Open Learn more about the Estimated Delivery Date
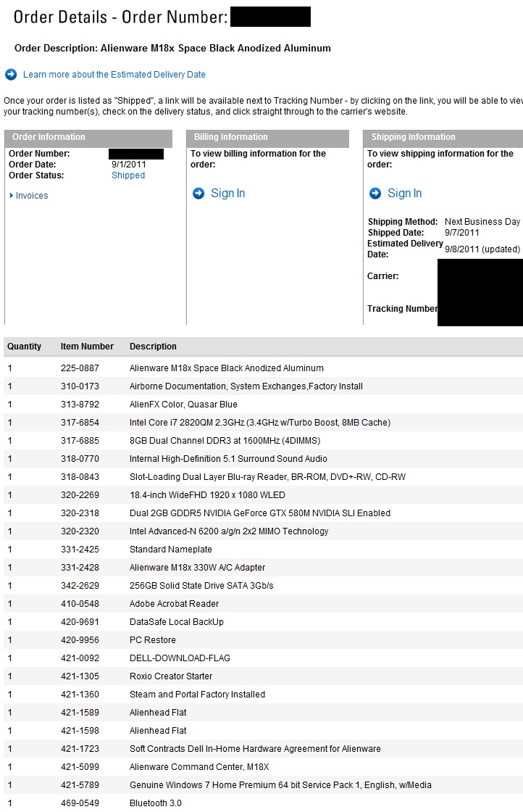The image size is (523, 812). [x=114, y=75]
